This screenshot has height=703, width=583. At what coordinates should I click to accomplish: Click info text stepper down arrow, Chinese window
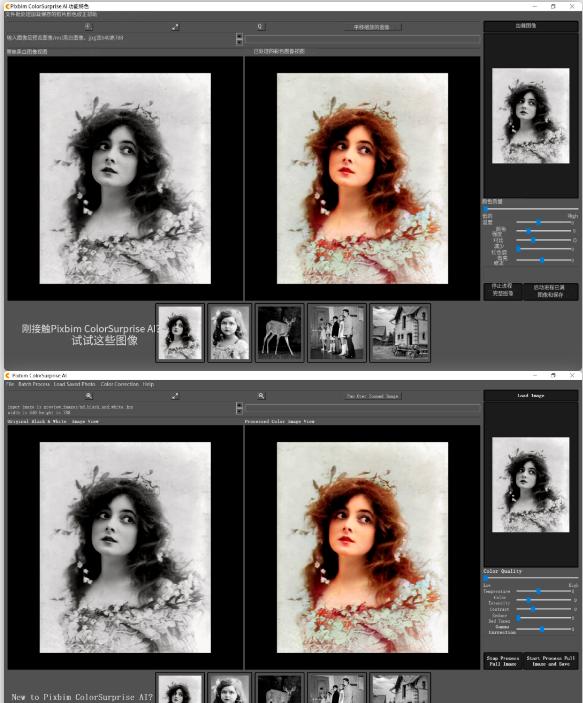click(239, 42)
